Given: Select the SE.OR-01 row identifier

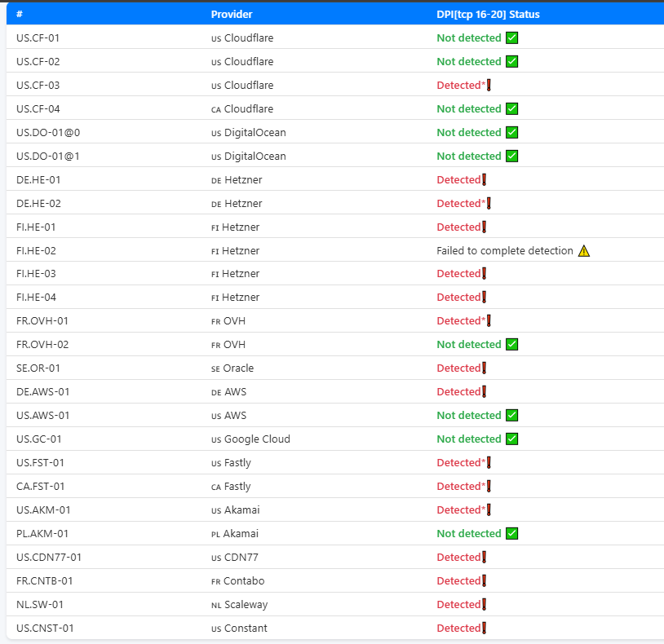Looking at the screenshot, I should pyautogui.click(x=38, y=368).
